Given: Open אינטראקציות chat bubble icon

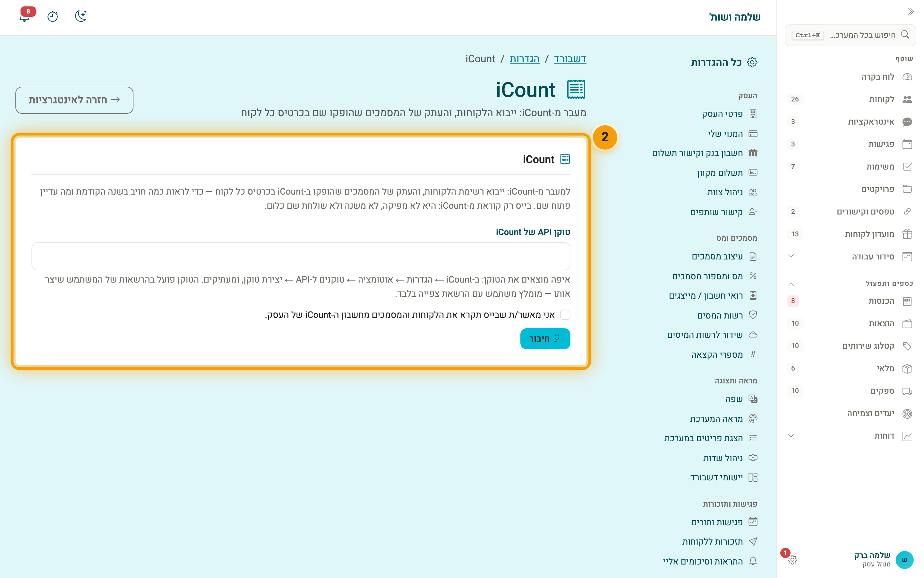Looking at the screenshot, I should point(907,122).
